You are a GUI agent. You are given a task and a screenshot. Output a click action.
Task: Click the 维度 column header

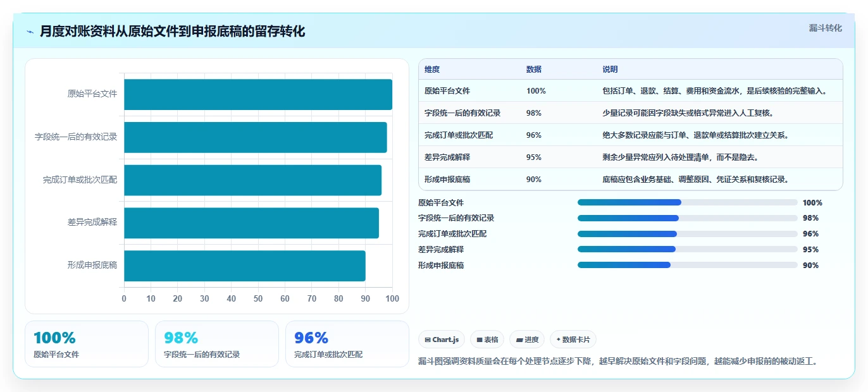pyautogui.click(x=432, y=70)
